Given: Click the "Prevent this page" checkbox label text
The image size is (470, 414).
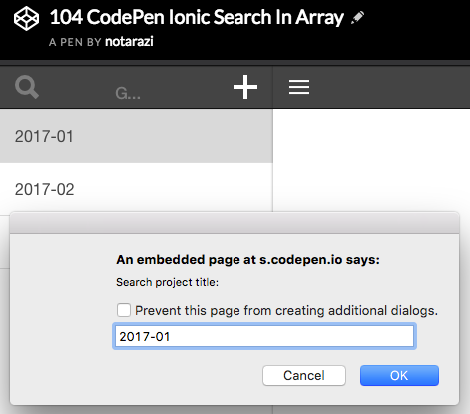Looking at the screenshot, I should [x=286, y=311].
